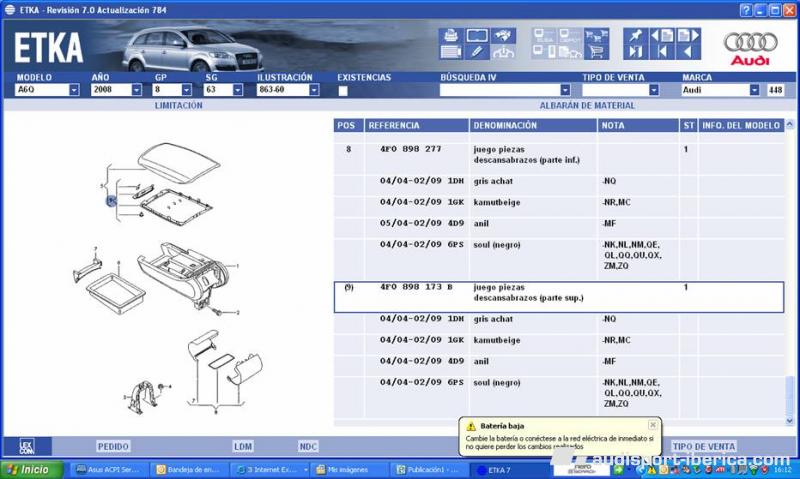Select the row with reference 4F0 898 173 B
Viewport: 800px width, 479px height.
point(559,297)
